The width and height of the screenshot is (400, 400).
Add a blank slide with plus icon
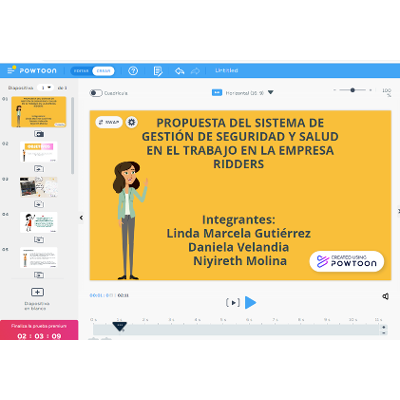point(37,292)
